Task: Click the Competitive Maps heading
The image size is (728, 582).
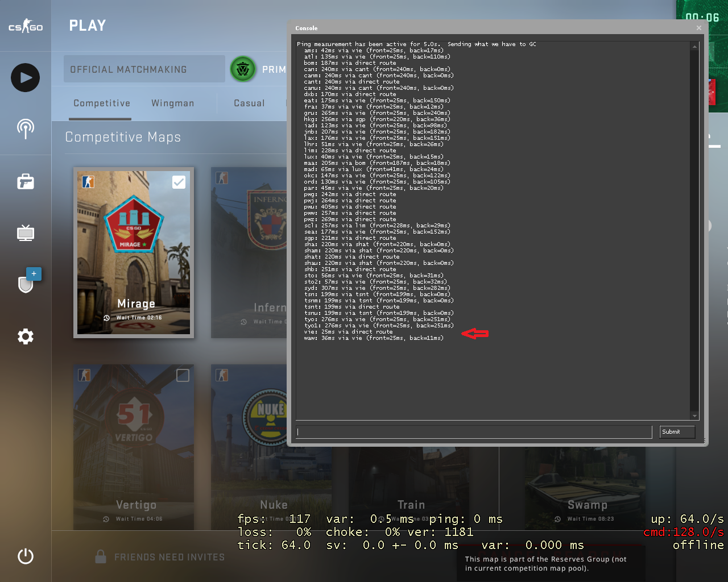Action: (x=123, y=137)
